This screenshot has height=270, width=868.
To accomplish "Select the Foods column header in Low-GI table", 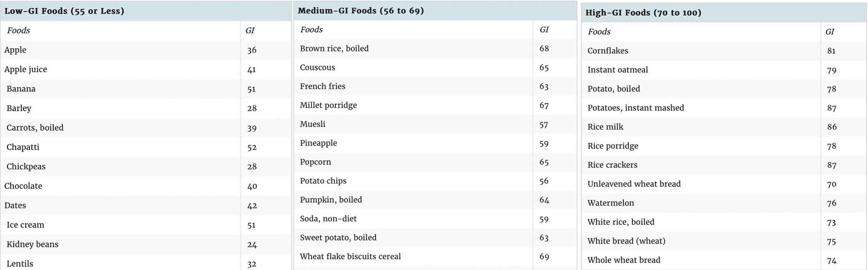I will coord(18,30).
